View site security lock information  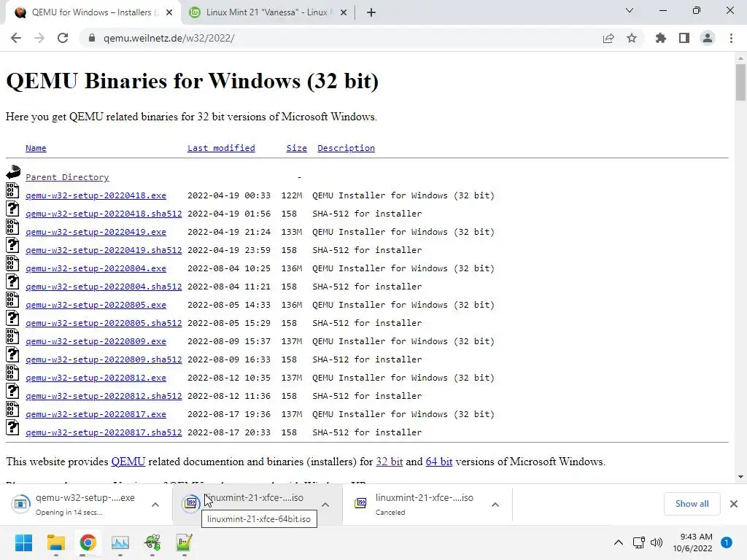pyautogui.click(x=92, y=38)
